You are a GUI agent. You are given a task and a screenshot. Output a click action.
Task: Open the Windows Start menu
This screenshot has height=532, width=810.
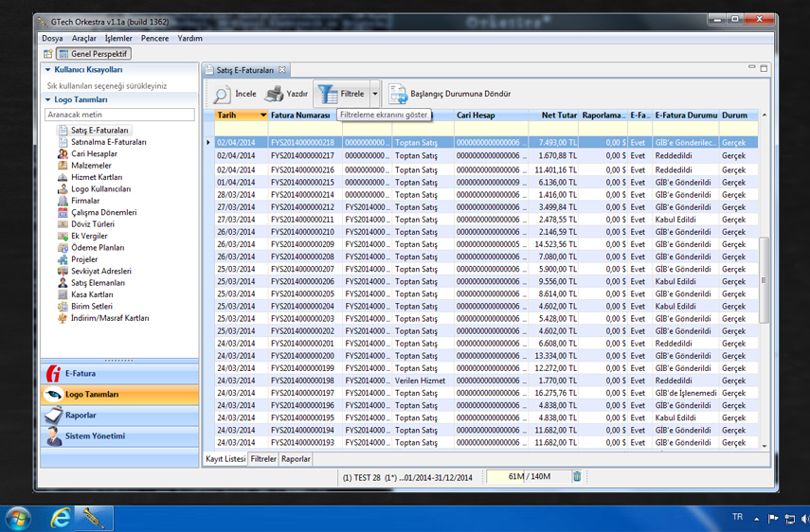pyautogui.click(x=18, y=519)
